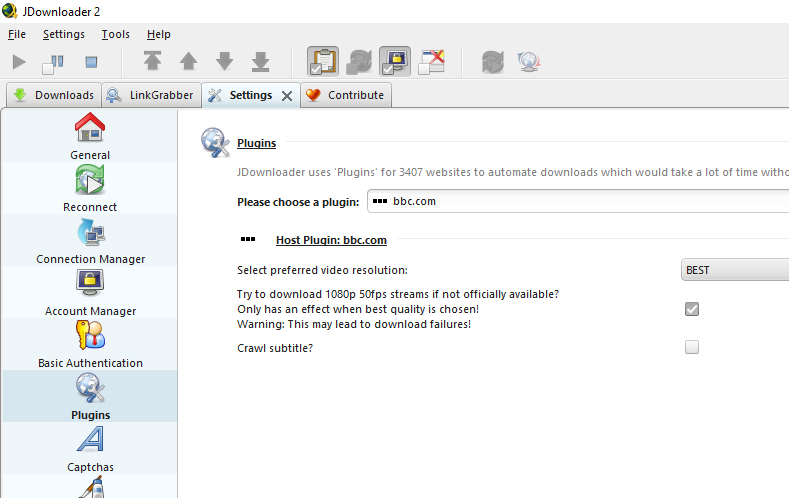Switch to the Downloads tab

coord(54,95)
